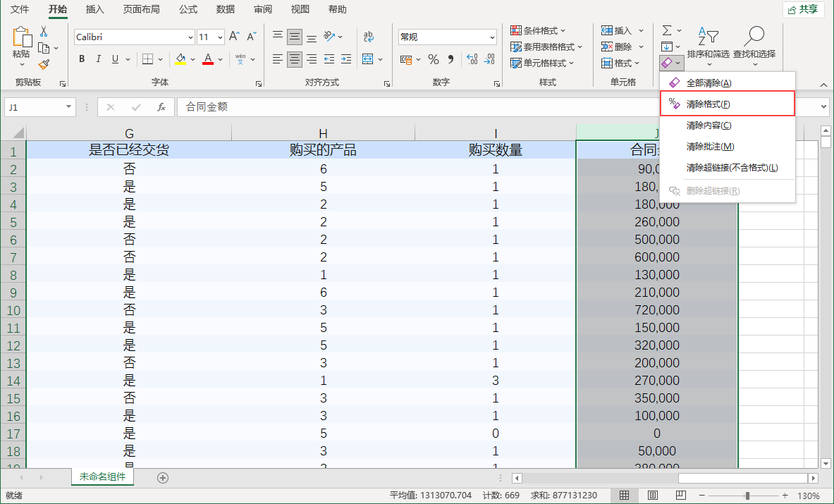Image resolution: width=834 pixels, height=504 pixels.
Task: Align text left
Action: click(x=278, y=59)
